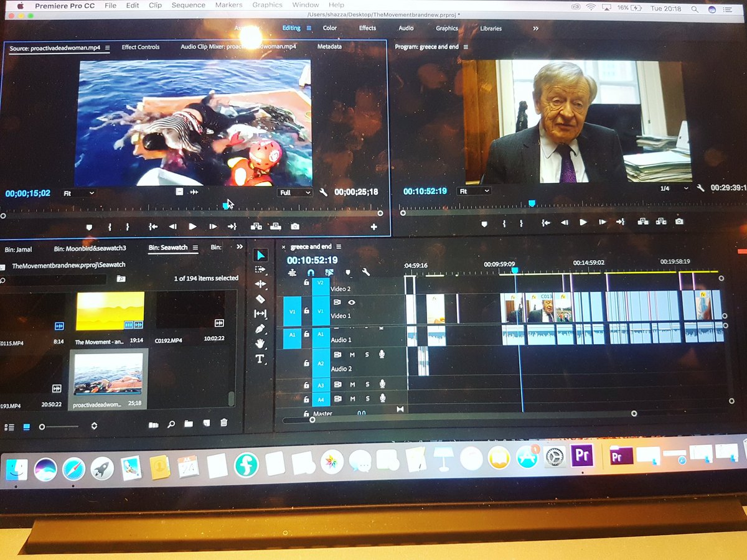
Task: Switch to Effect Controls tab
Action: pos(141,47)
